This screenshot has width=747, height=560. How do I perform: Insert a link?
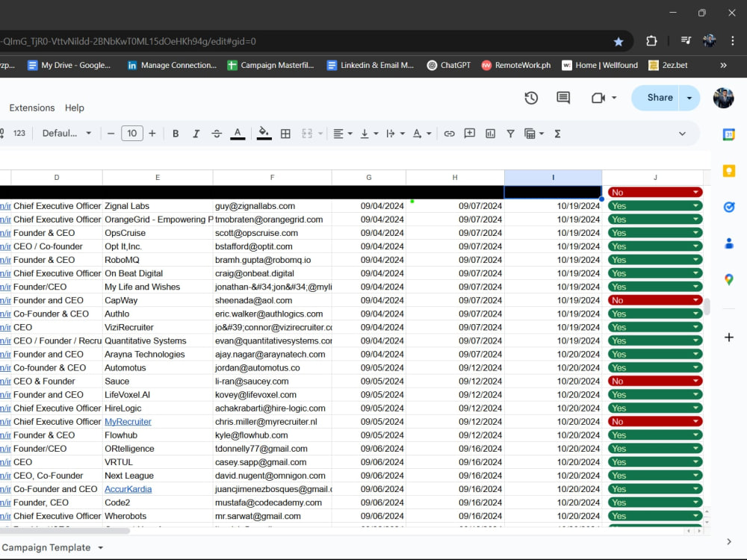point(449,134)
